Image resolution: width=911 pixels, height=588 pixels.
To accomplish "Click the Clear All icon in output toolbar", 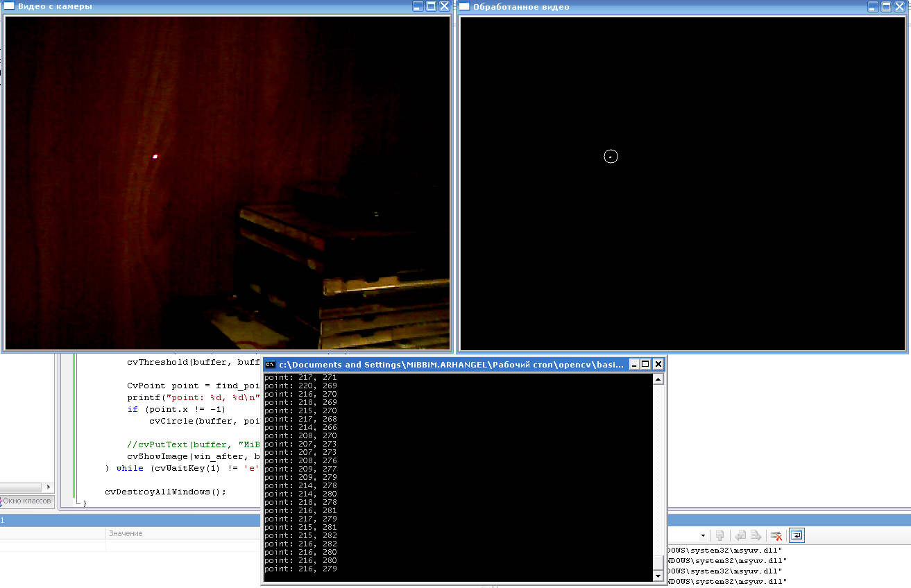I will 776,536.
